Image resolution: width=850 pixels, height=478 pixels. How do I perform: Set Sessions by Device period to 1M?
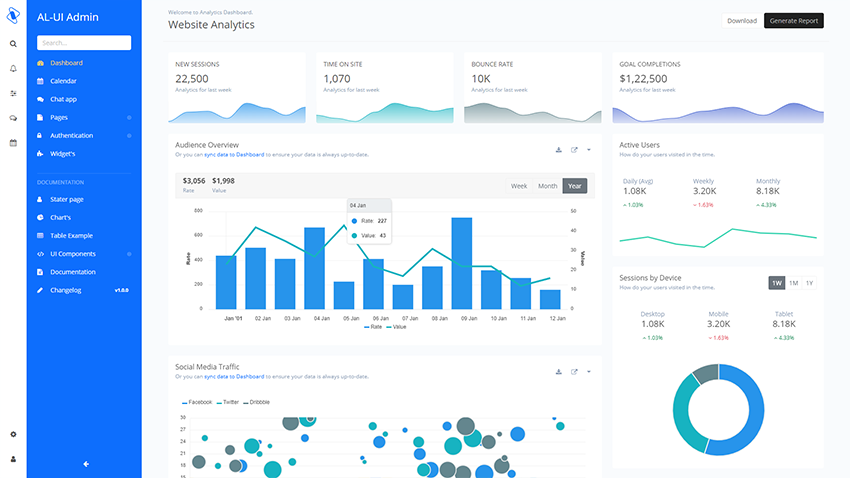[x=793, y=283]
